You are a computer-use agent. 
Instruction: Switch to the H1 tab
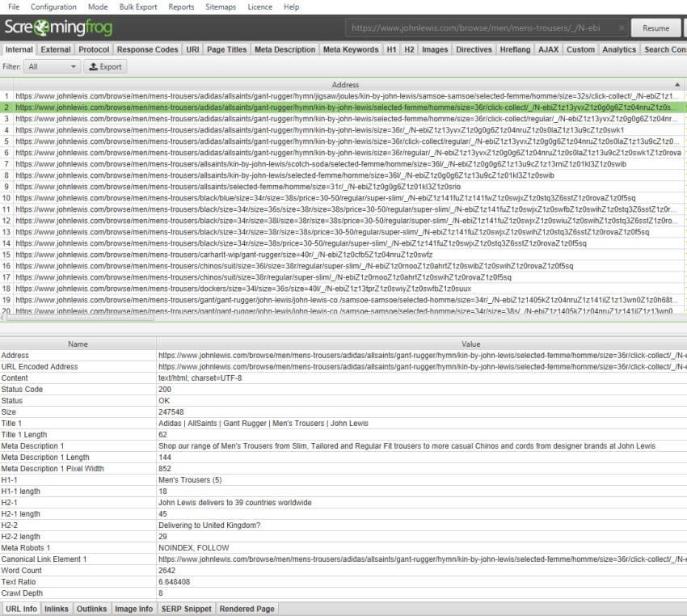[392, 49]
